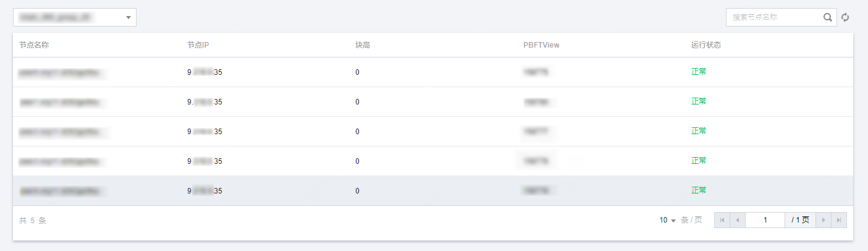Jump to last page icon
Image resolution: width=868 pixels, height=251 pixels.
[839, 220]
